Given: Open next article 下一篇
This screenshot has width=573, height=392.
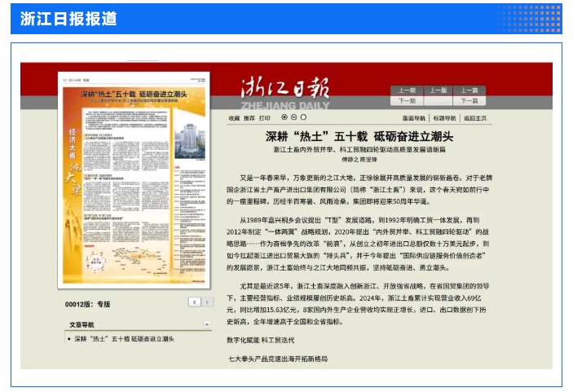Looking at the screenshot, I should click(469, 101).
